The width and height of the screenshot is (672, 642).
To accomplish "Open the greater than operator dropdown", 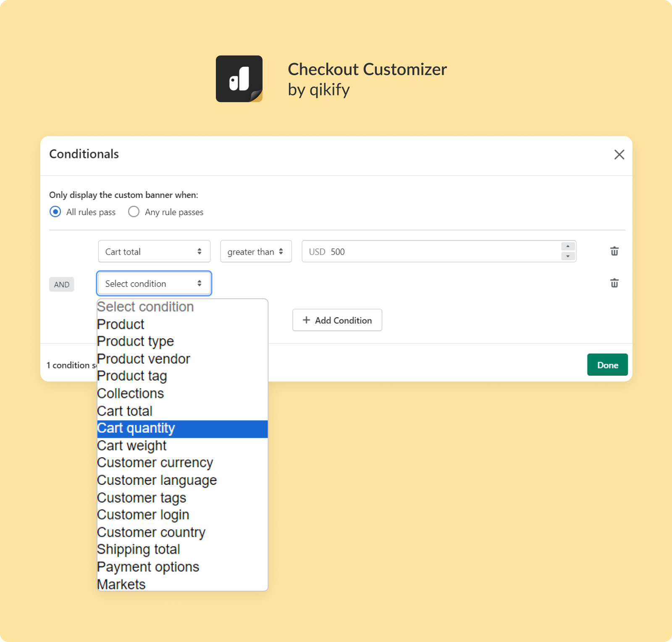I will [x=256, y=251].
